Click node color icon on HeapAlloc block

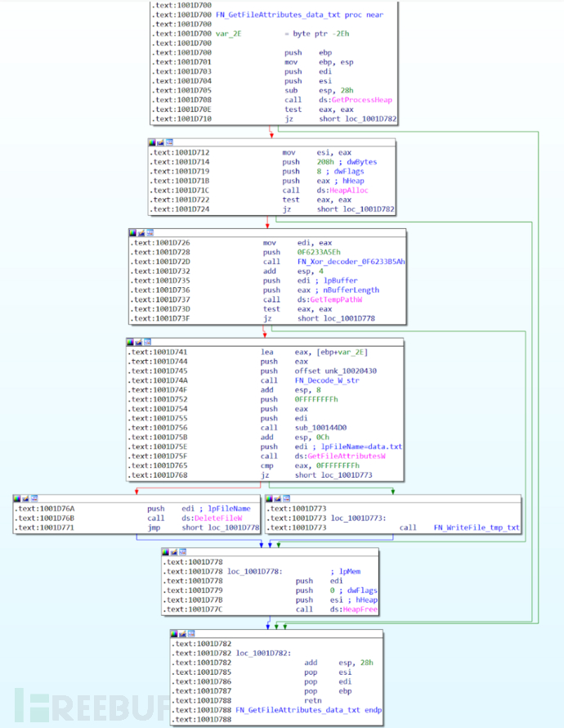153,142
